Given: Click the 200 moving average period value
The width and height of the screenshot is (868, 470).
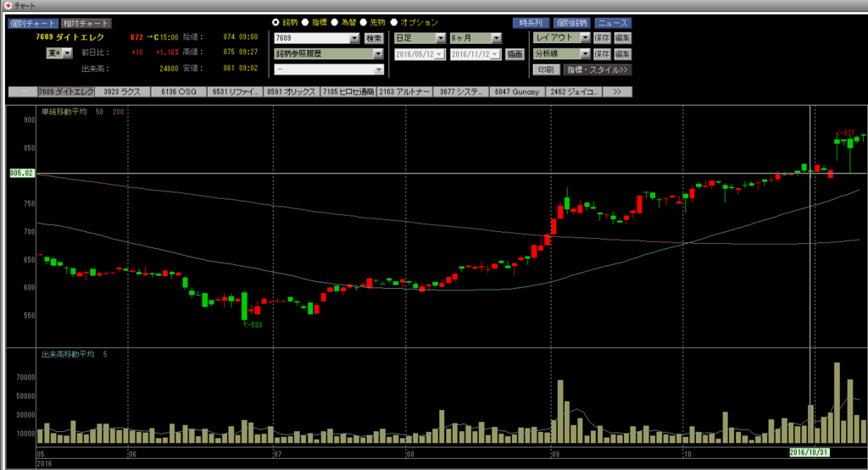Looking at the screenshot, I should [x=118, y=112].
